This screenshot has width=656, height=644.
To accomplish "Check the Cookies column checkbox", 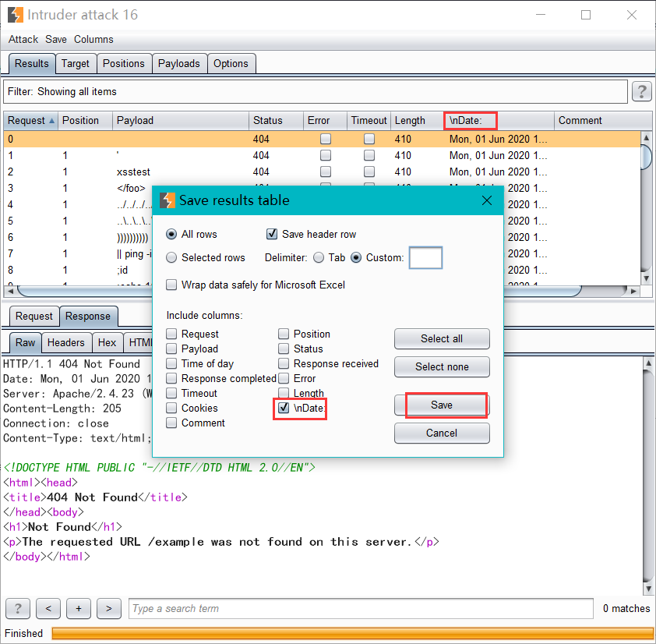I will [171, 408].
